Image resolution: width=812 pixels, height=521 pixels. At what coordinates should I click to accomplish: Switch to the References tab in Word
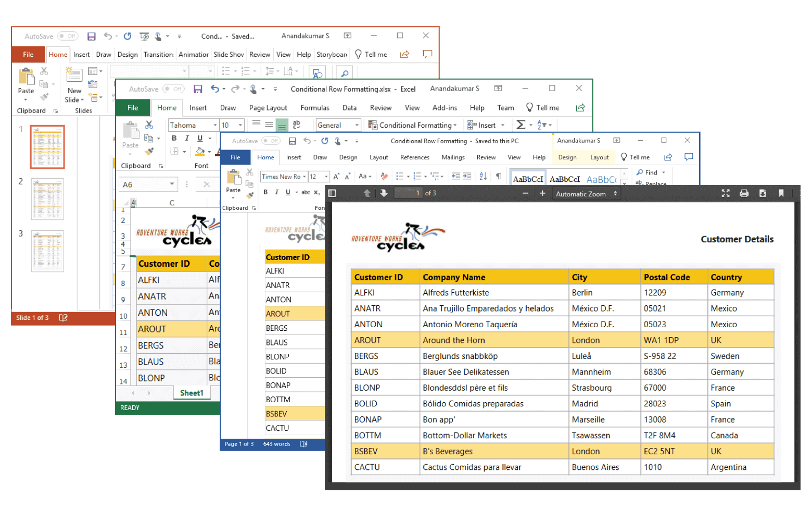[414, 157]
